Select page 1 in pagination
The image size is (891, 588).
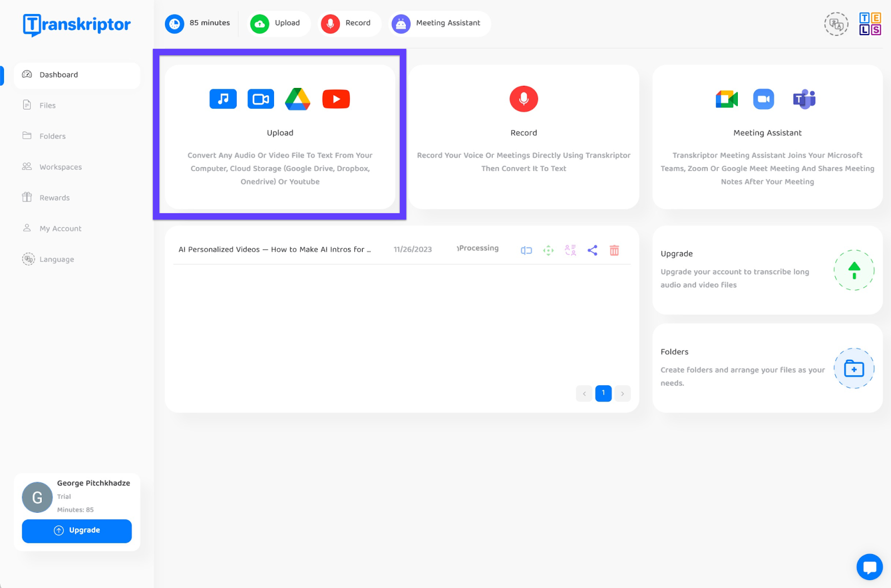[603, 393]
